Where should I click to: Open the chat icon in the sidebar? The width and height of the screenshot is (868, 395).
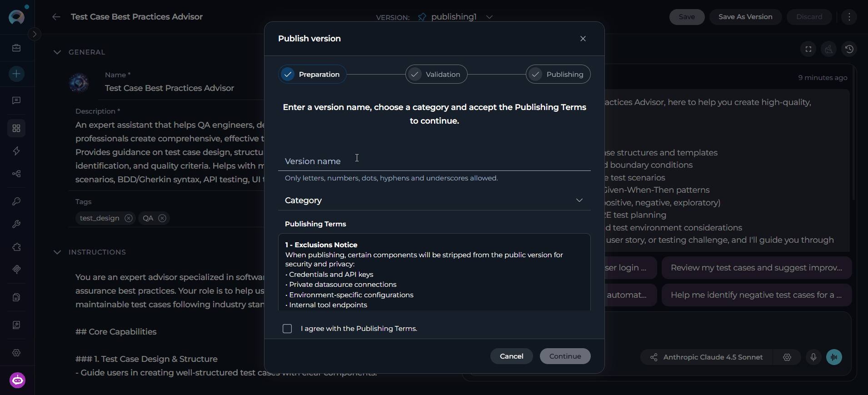coord(16,100)
